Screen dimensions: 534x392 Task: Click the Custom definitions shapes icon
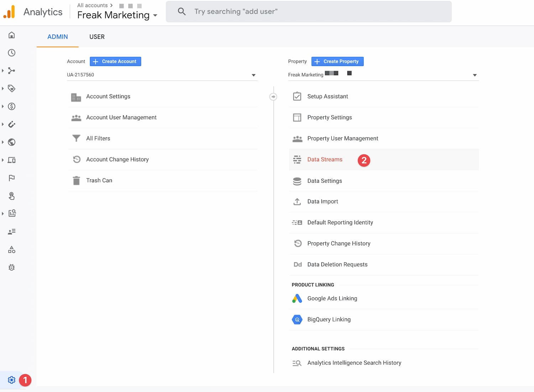[12, 250]
